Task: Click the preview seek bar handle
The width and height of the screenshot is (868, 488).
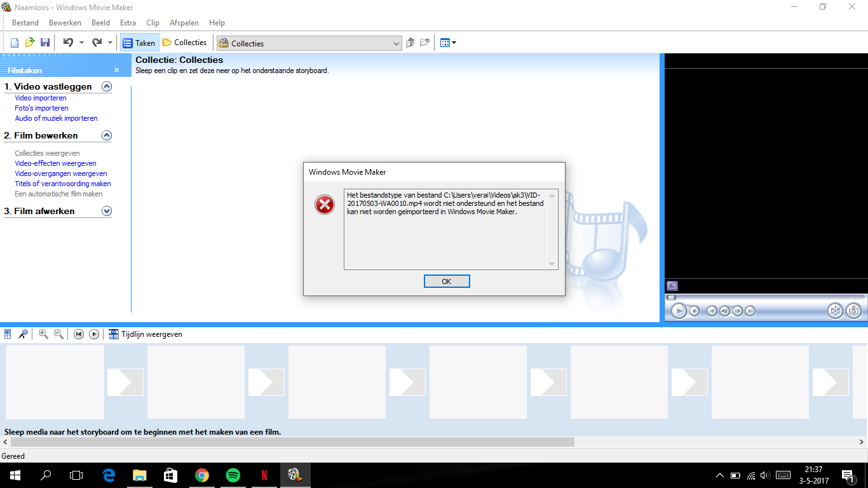Action: [x=671, y=297]
